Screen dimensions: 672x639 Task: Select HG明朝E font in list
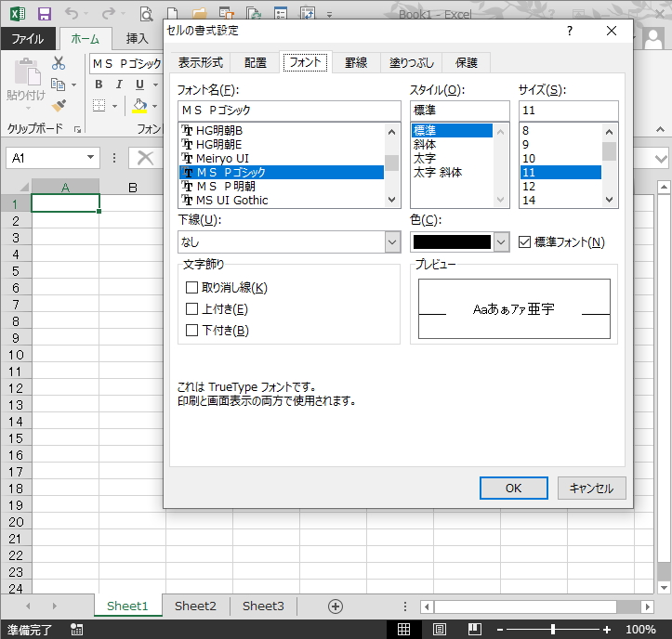[281, 145]
